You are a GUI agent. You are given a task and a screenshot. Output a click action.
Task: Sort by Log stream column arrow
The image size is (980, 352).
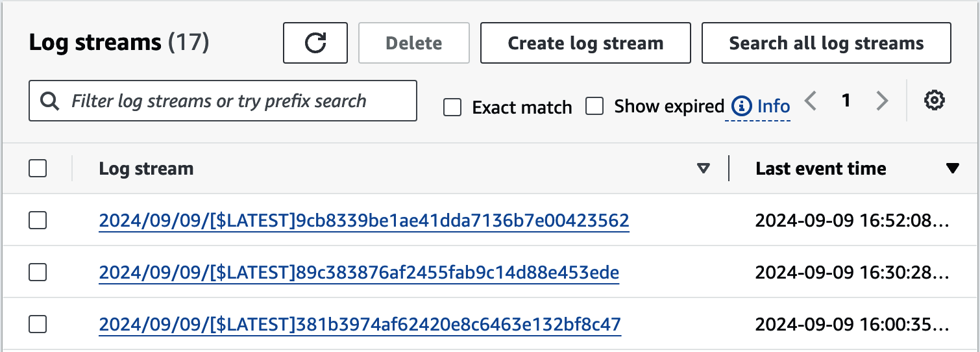[703, 169]
